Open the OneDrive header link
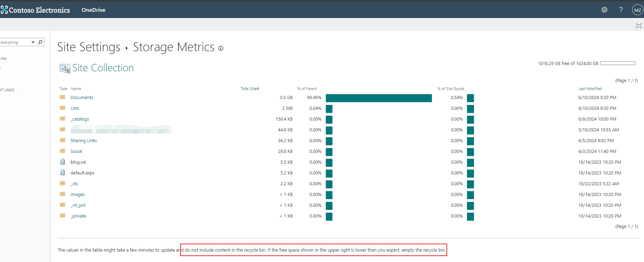Image resolution: width=644 pixels, height=262 pixels. pyautogui.click(x=94, y=10)
